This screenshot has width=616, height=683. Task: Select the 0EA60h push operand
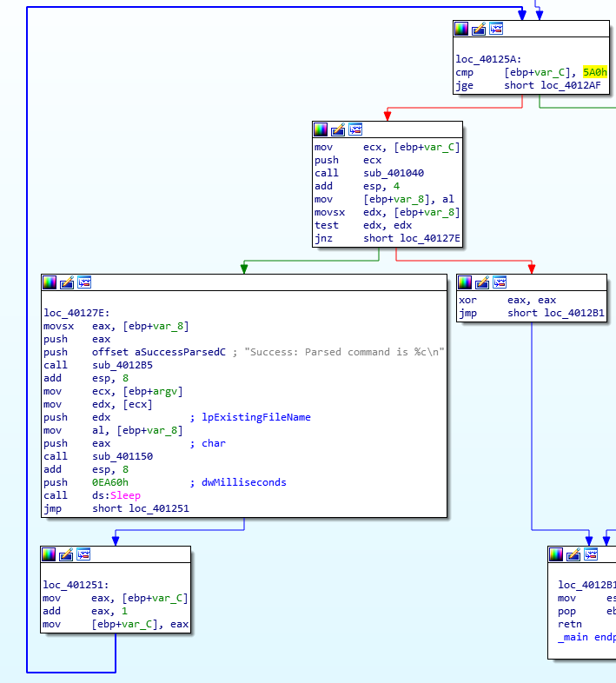[110, 482]
